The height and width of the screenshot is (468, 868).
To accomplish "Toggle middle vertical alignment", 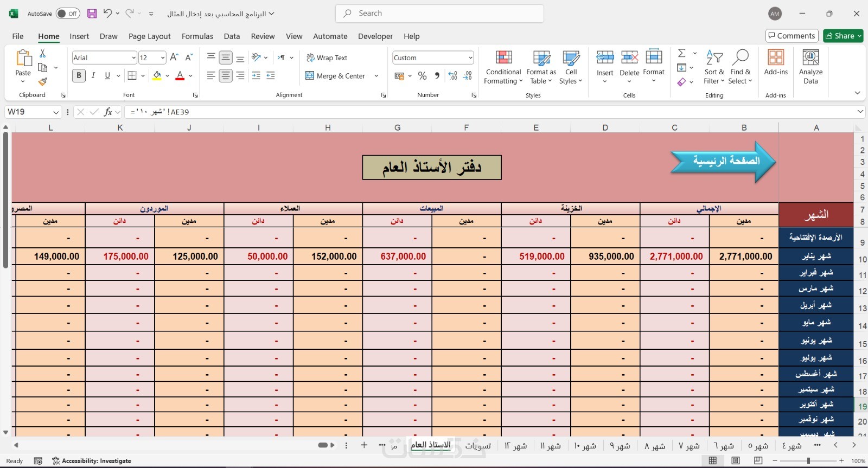I will tap(226, 57).
